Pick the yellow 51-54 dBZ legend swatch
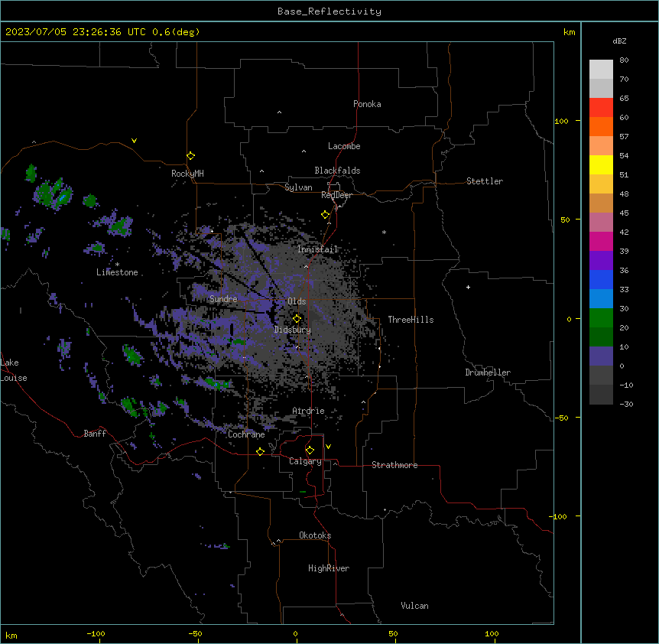Viewport: 659px width, 644px height. [601, 165]
